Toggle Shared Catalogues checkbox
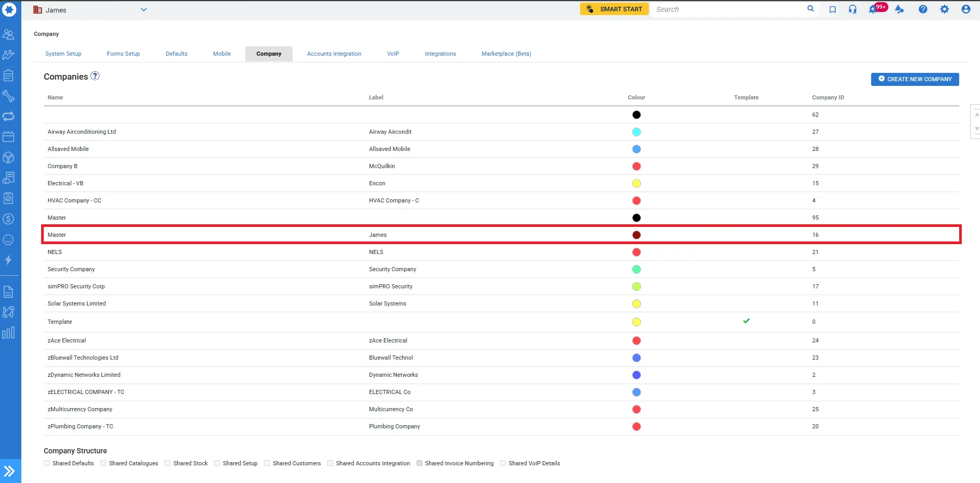 click(x=104, y=463)
